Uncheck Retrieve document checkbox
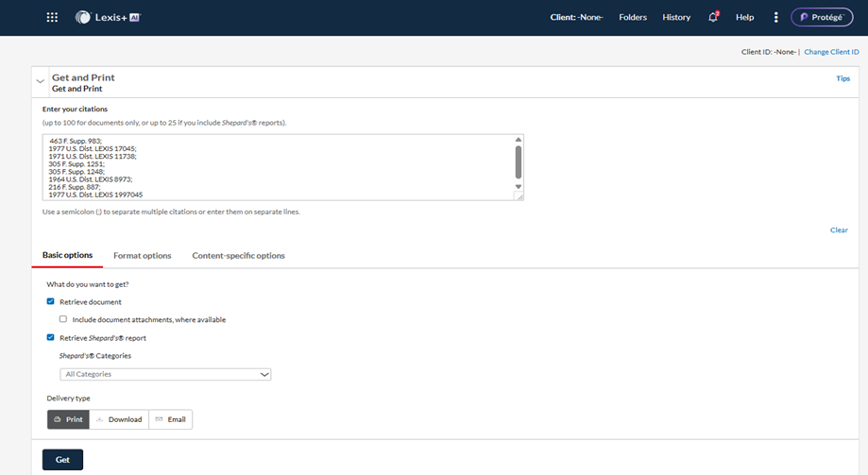 pyautogui.click(x=51, y=301)
